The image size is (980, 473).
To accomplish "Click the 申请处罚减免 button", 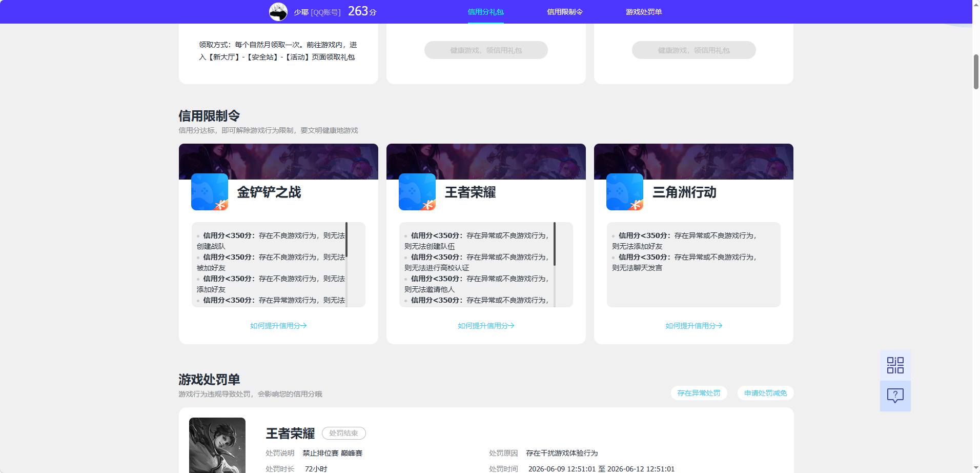I will point(765,393).
